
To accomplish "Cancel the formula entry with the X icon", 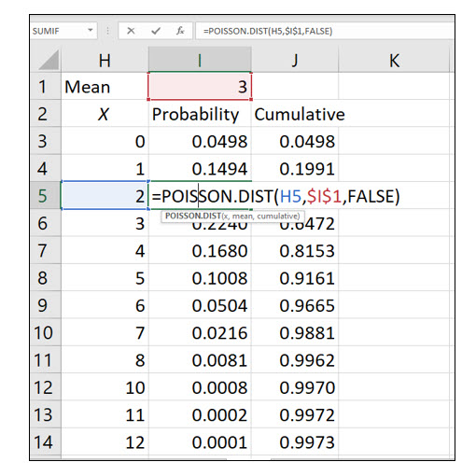I will 131,31.
